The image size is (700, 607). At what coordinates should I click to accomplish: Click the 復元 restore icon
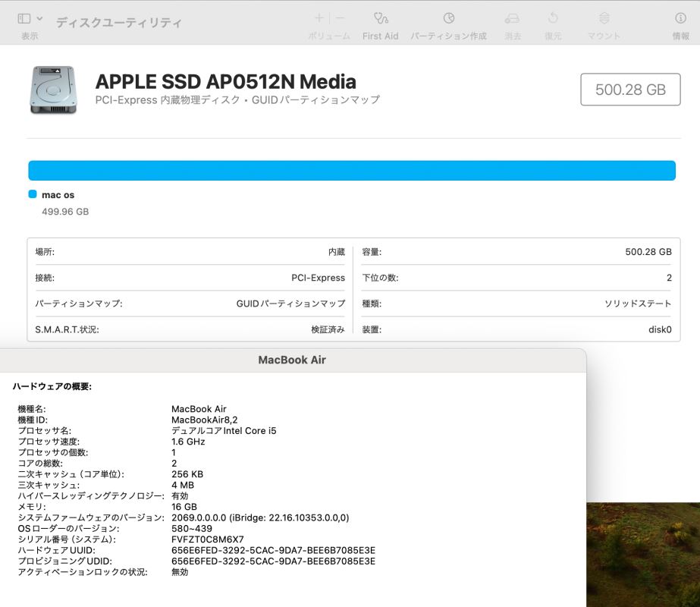pyautogui.click(x=553, y=18)
